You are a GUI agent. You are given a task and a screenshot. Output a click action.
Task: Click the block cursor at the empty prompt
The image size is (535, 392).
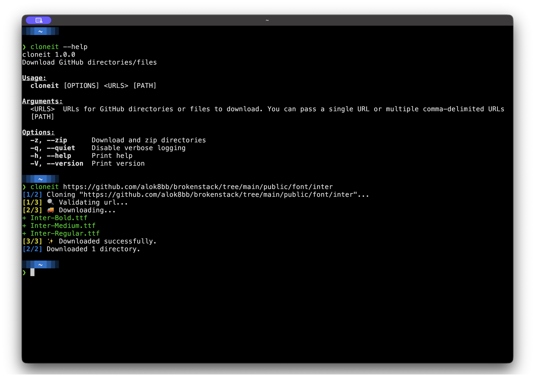(33, 272)
